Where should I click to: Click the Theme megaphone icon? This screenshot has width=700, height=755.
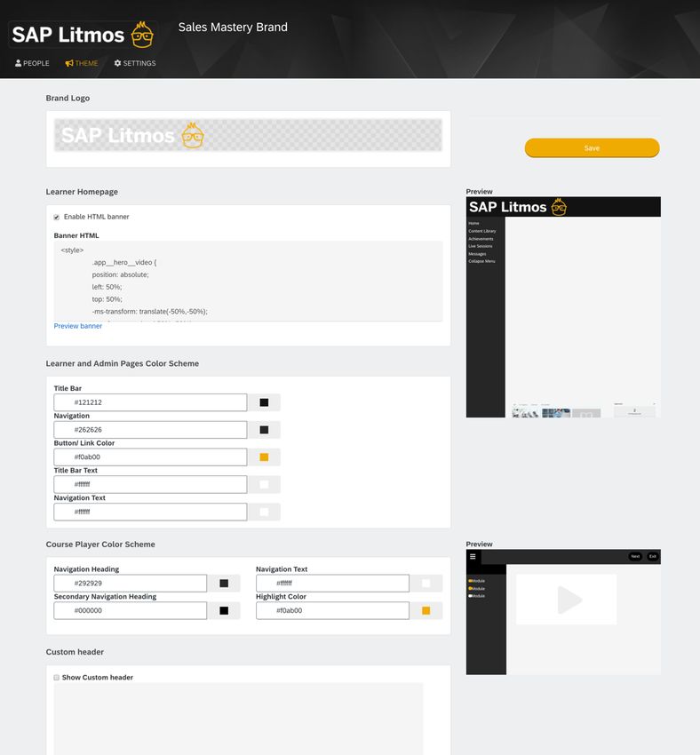pyautogui.click(x=69, y=63)
